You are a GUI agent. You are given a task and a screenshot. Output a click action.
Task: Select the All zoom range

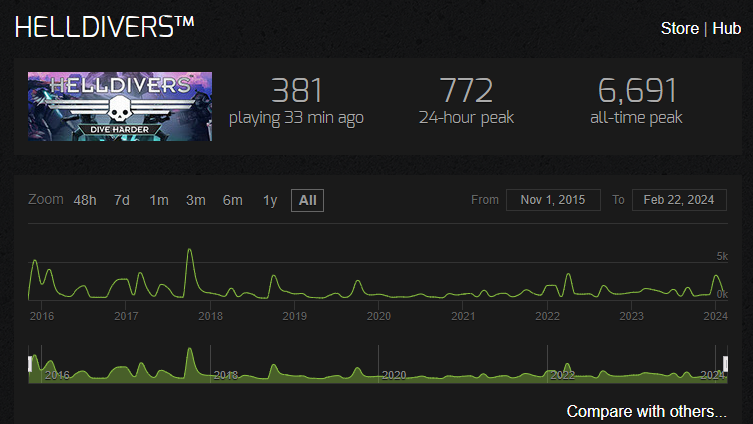click(x=307, y=200)
